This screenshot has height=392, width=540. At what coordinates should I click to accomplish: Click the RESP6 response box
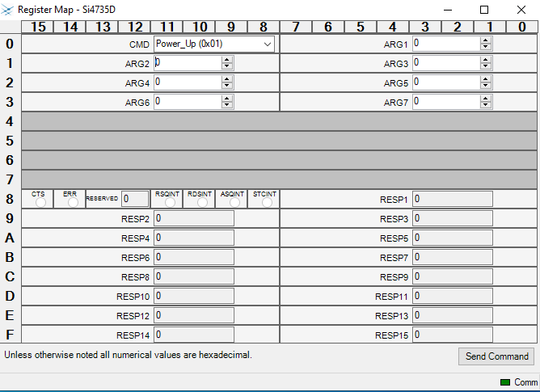pyautogui.click(x=194, y=257)
